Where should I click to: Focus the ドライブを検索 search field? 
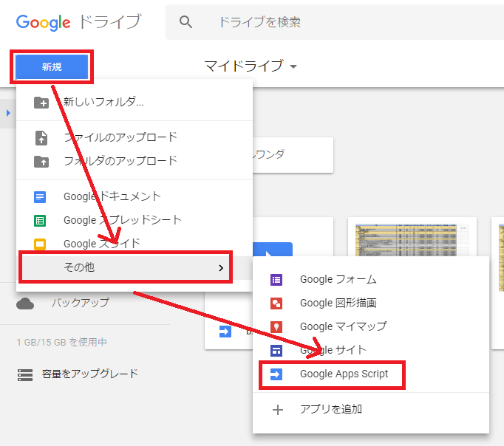[x=334, y=22]
